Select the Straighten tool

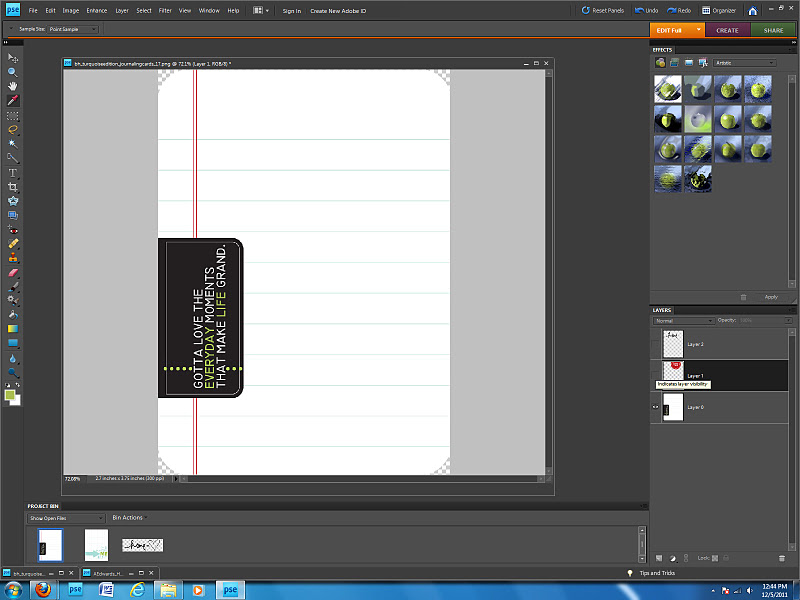click(x=13, y=215)
